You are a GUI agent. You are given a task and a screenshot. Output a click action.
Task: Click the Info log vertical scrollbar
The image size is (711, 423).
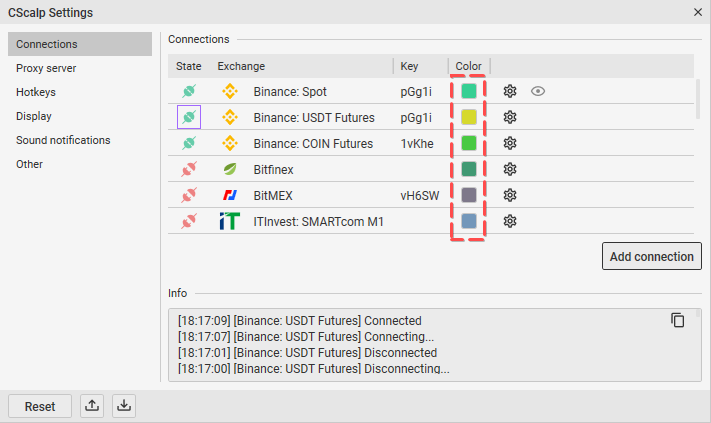click(x=698, y=314)
